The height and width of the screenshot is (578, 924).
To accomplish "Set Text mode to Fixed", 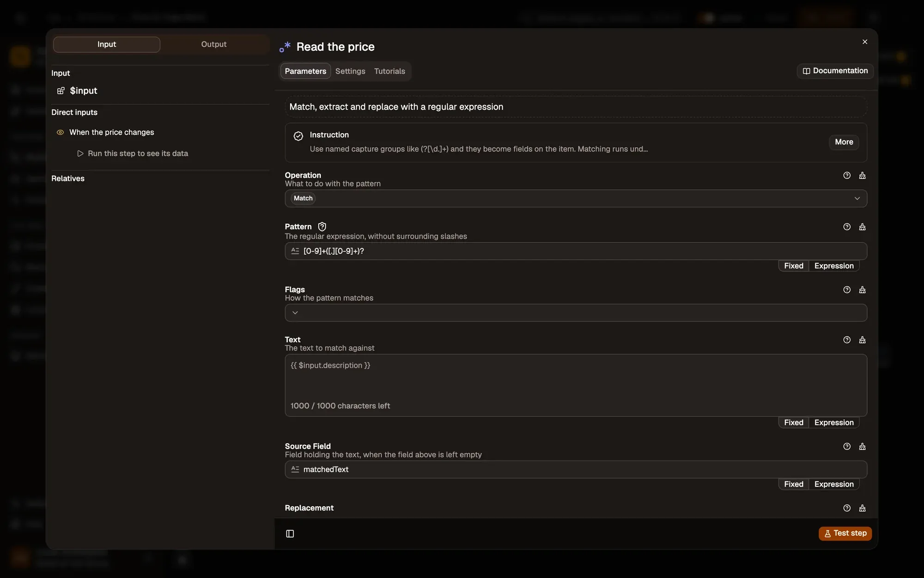I will [793, 423].
